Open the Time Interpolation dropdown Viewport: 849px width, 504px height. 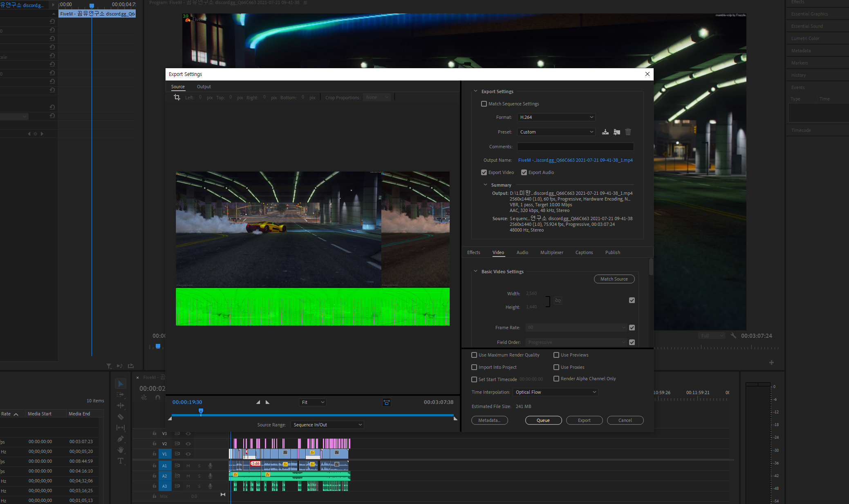(x=555, y=392)
